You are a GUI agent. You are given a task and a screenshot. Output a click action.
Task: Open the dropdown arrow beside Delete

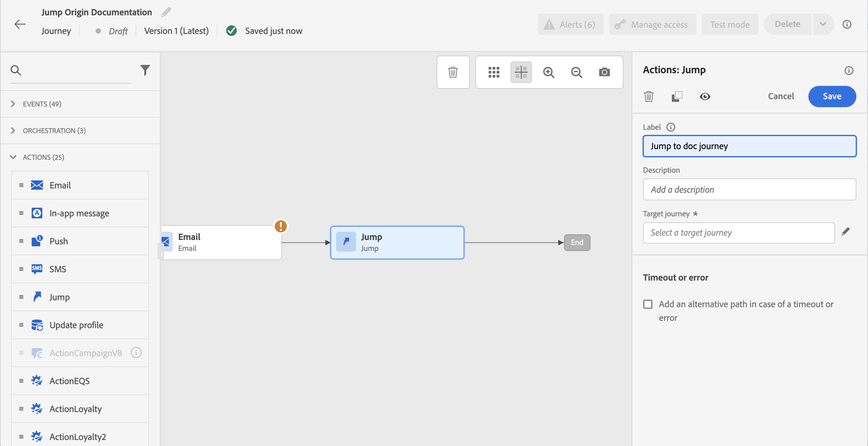coord(823,24)
